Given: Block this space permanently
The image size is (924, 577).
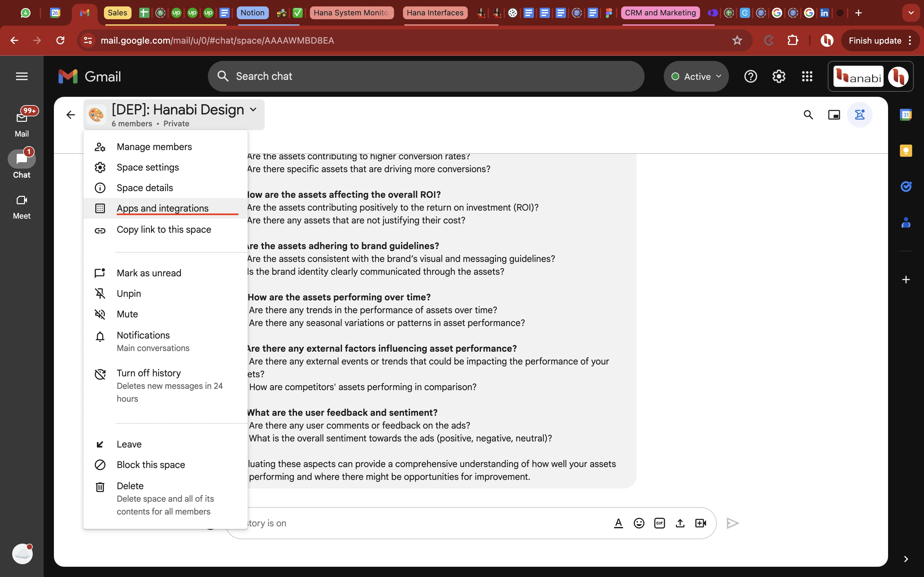Looking at the screenshot, I should tap(150, 464).
